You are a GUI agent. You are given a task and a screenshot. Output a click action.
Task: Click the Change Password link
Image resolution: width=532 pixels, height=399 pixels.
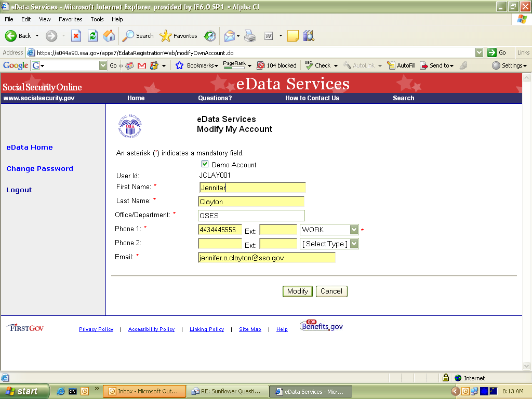pyautogui.click(x=39, y=169)
